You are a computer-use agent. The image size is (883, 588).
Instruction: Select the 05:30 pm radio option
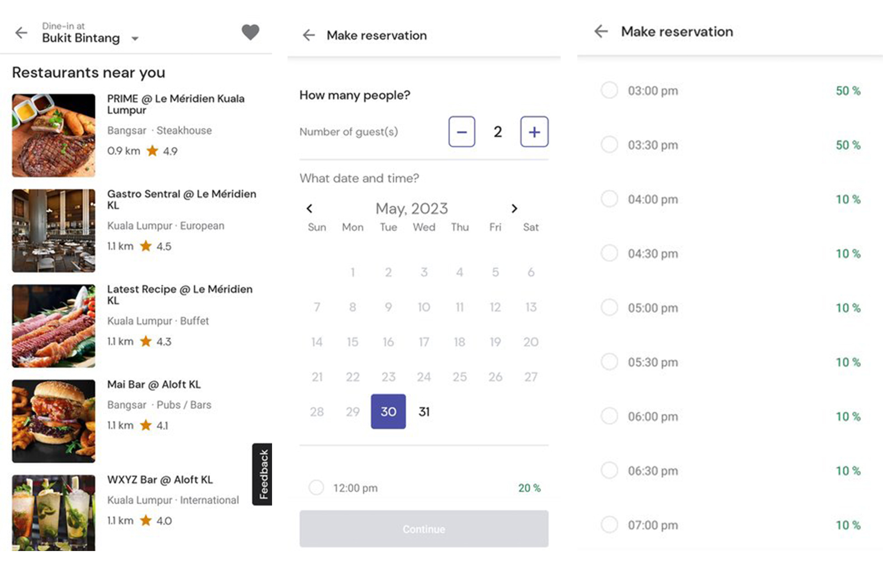pyautogui.click(x=609, y=362)
